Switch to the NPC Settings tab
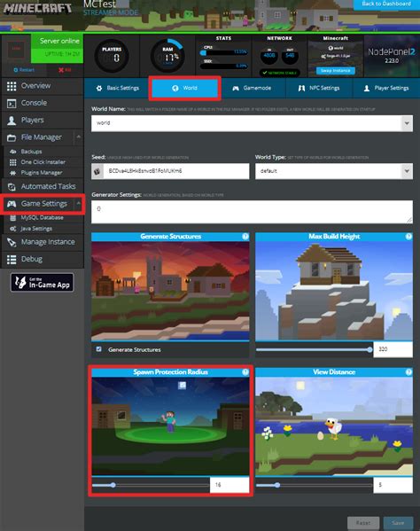This screenshot has height=531, width=420. coord(319,89)
